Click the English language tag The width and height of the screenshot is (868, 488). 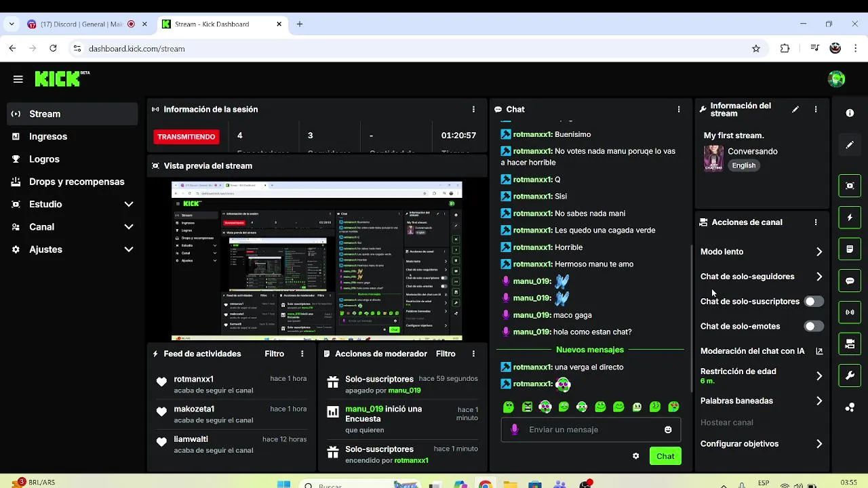[743, 165]
